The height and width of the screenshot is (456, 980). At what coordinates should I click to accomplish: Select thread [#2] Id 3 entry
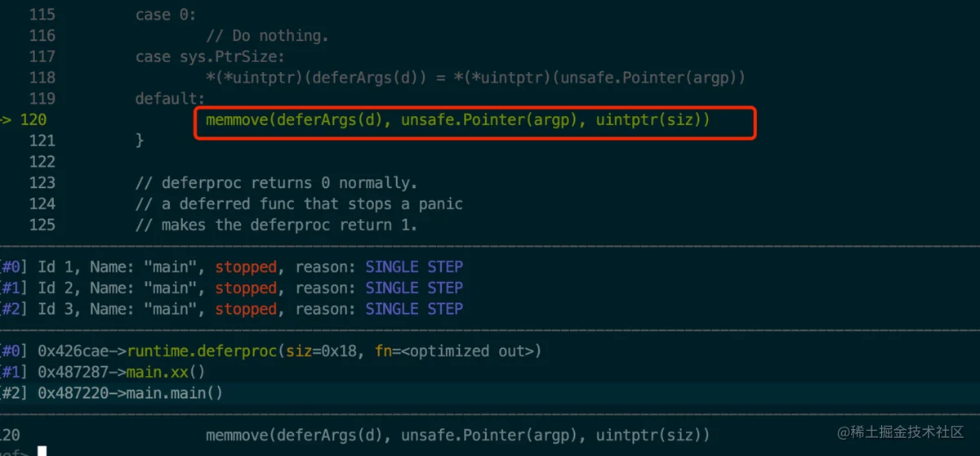(x=232, y=309)
